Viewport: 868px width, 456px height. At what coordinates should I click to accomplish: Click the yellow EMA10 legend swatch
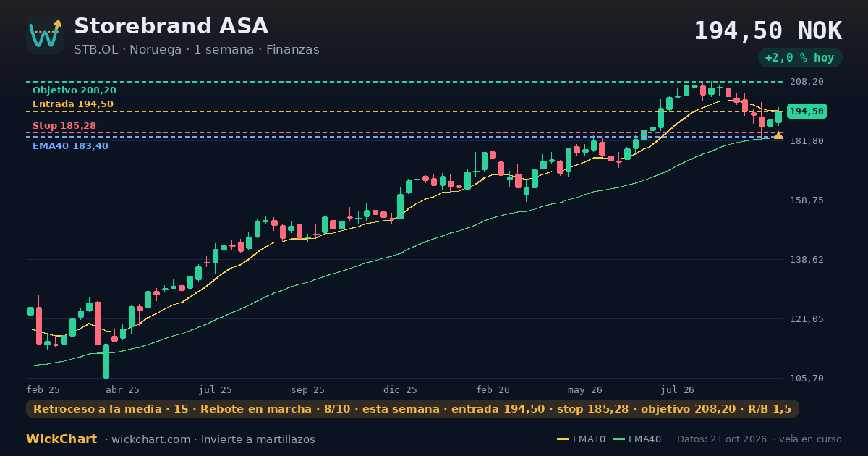point(563,439)
